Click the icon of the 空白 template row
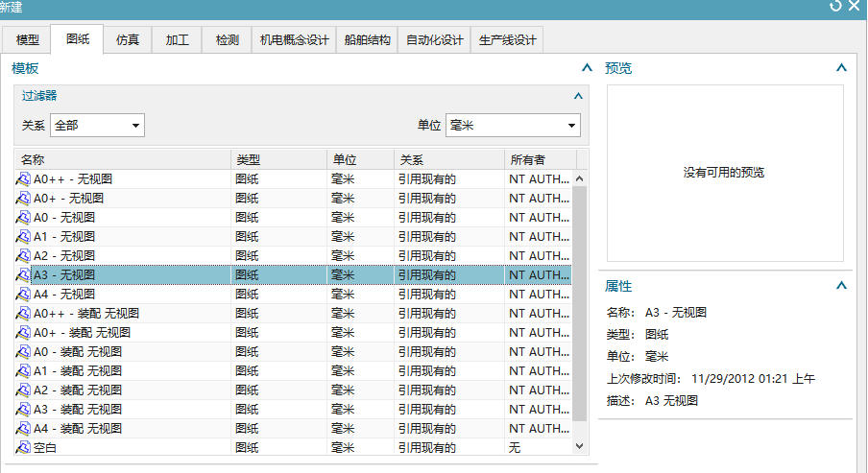868x473 pixels. [x=23, y=447]
